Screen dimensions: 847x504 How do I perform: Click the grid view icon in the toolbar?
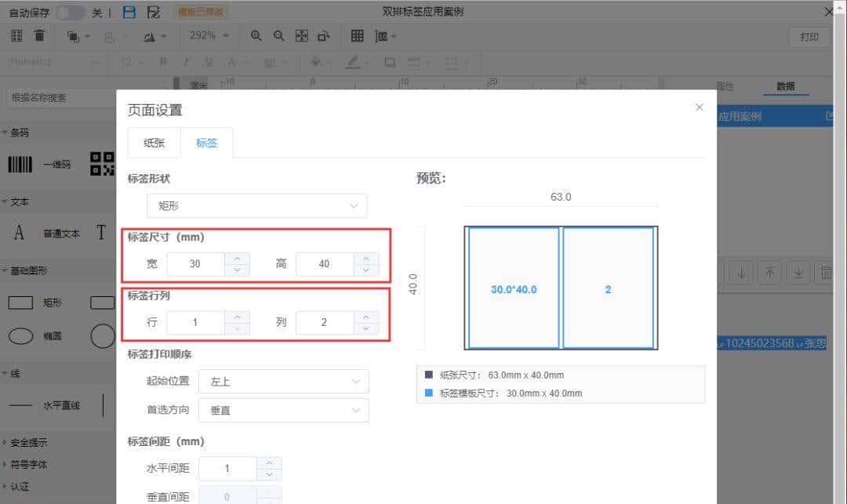click(357, 35)
